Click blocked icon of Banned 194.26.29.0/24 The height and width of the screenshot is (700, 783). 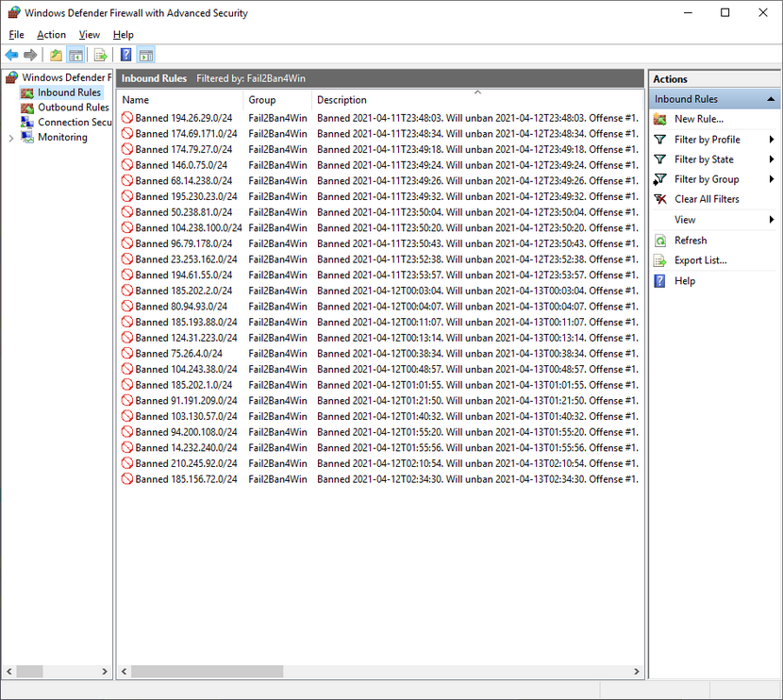click(127, 118)
